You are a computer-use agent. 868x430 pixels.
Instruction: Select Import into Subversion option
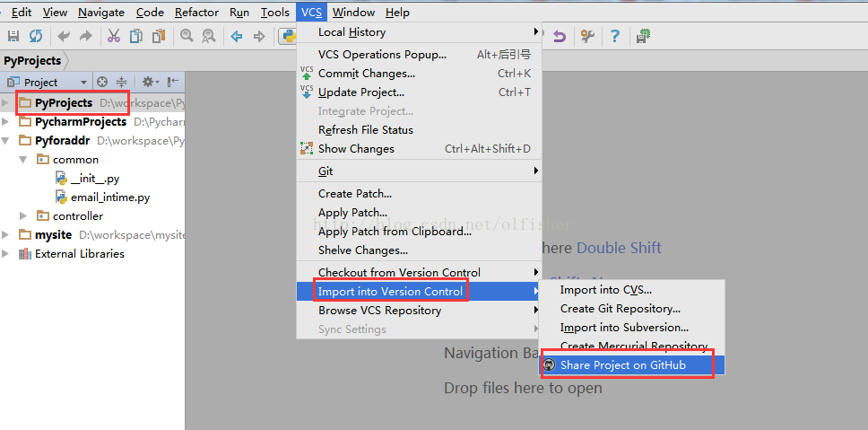point(631,327)
